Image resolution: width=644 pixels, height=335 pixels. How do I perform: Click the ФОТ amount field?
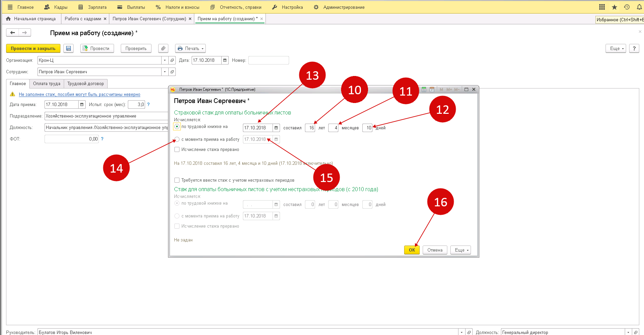click(72, 139)
